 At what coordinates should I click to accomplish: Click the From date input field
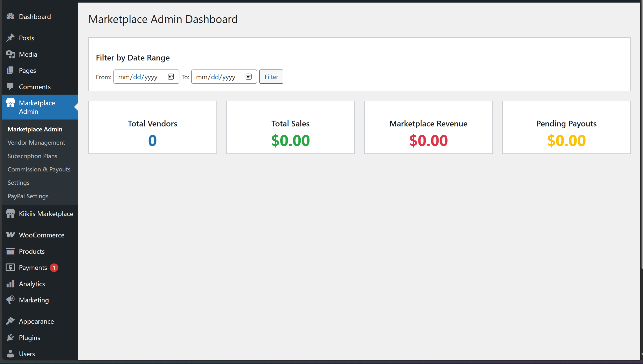146,77
